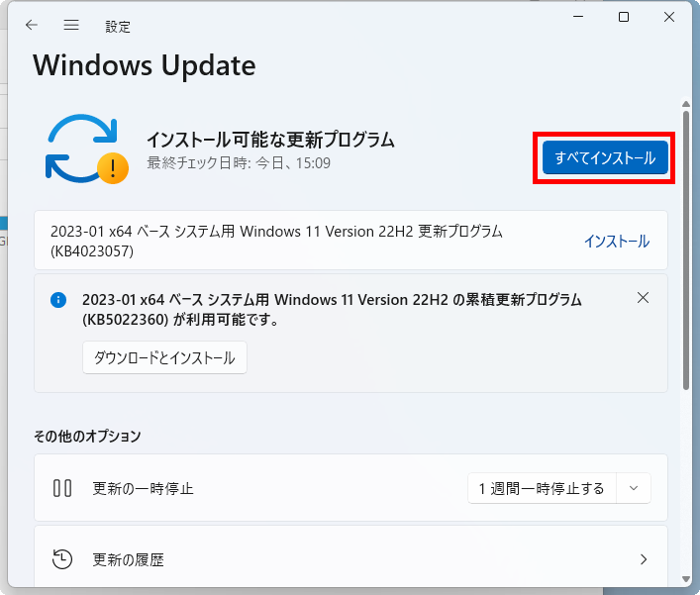Click the KB4023057 update description text
700x595 pixels.
point(277,241)
